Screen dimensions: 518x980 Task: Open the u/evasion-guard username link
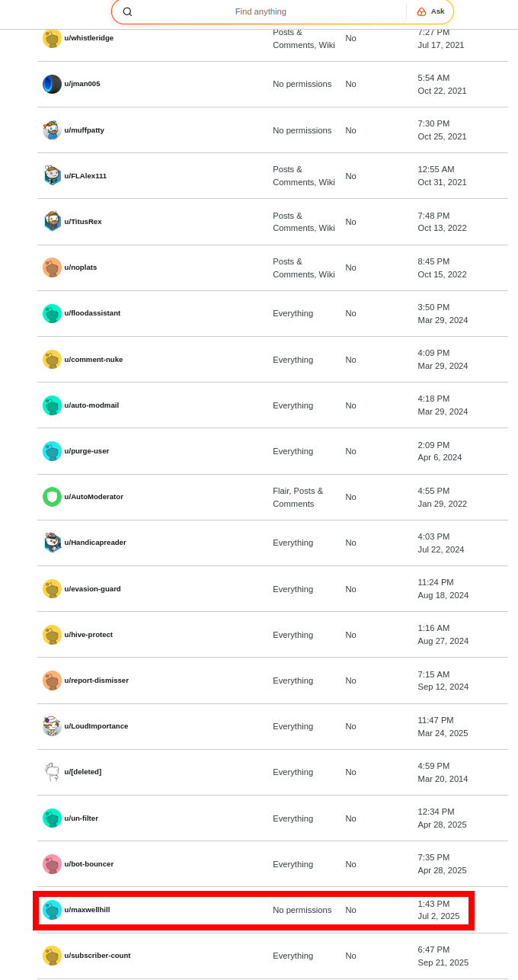pyautogui.click(x=92, y=589)
